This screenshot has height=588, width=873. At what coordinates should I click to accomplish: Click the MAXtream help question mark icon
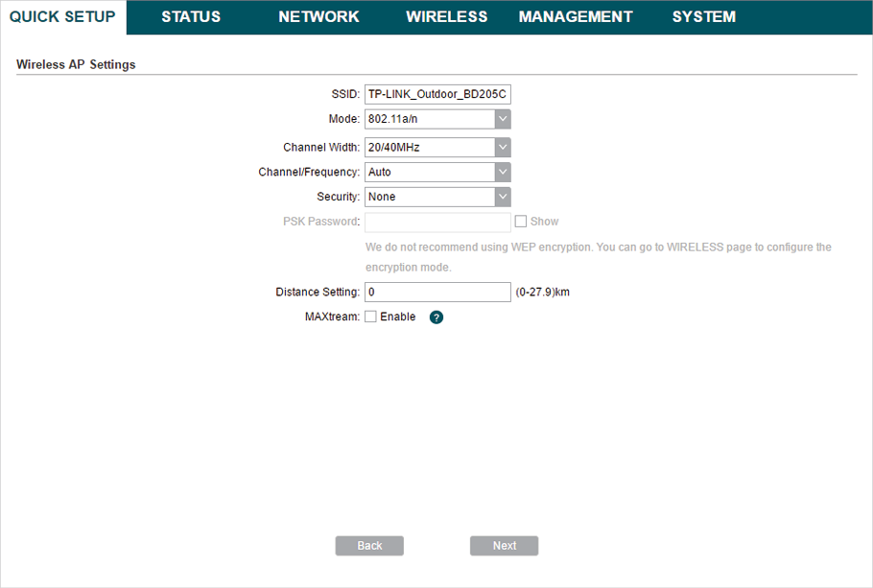point(436,318)
